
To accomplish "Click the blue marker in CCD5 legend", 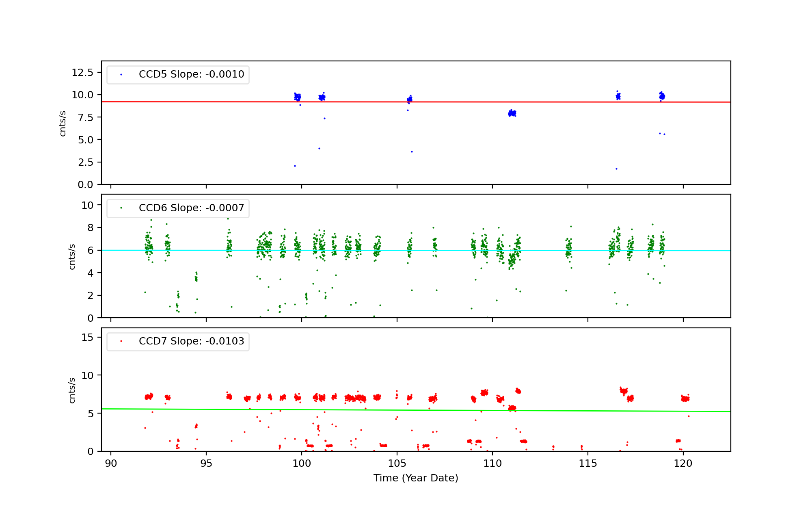I will 121,75.
